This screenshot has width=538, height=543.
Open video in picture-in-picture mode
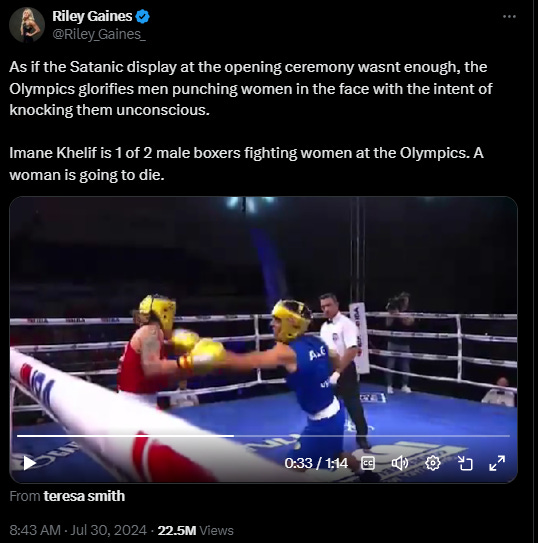point(465,463)
